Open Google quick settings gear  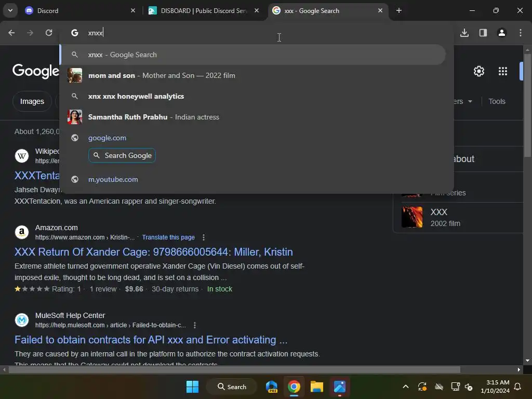coord(478,71)
